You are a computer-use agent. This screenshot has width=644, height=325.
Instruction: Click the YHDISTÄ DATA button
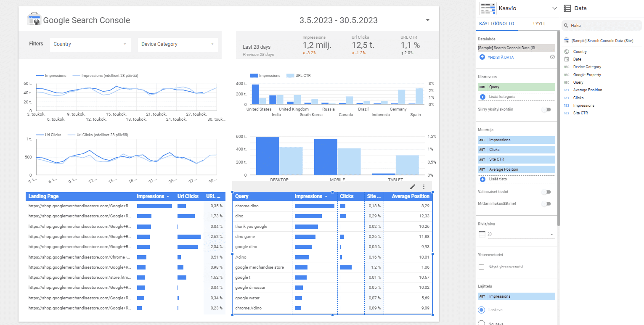(x=501, y=57)
